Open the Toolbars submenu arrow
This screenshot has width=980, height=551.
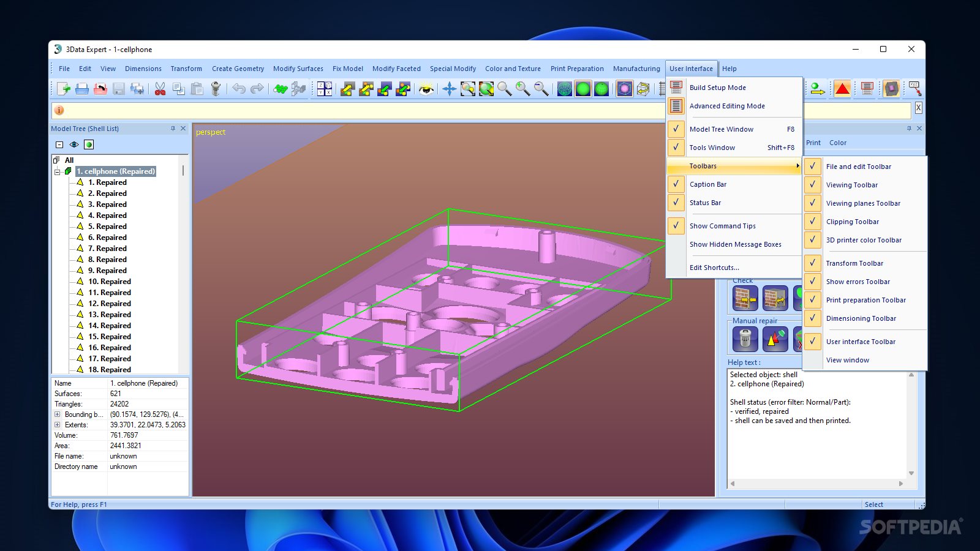point(797,166)
